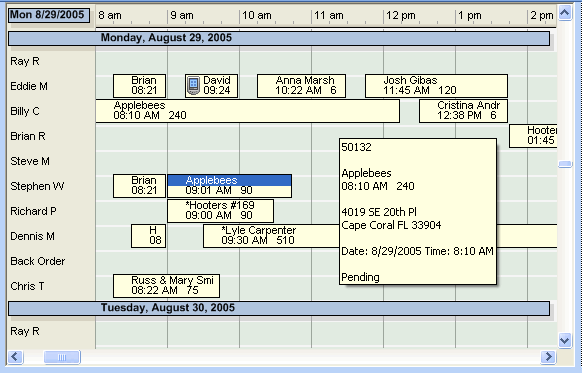Select the Dennis M technician row label
Viewport: 582px width, 373px height.
click(x=33, y=236)
